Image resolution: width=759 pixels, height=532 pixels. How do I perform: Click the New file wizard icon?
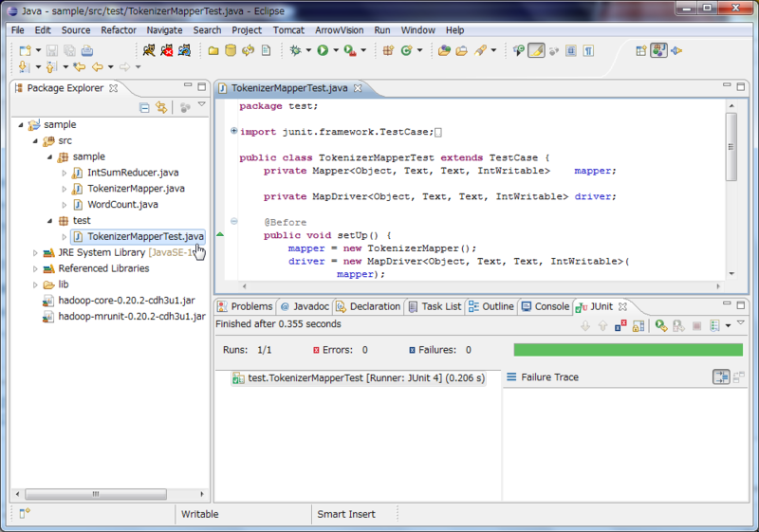tap(25, 50)
